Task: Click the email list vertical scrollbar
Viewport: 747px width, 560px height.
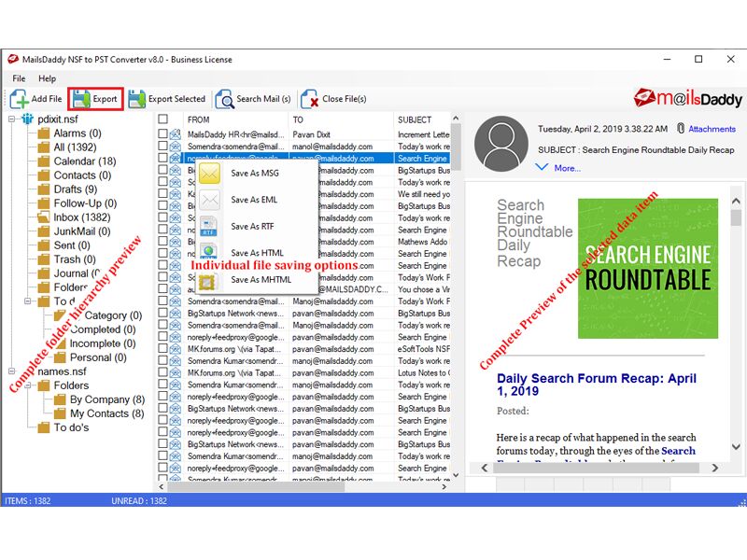Action: pyautogui.click(x=456, y=280)
